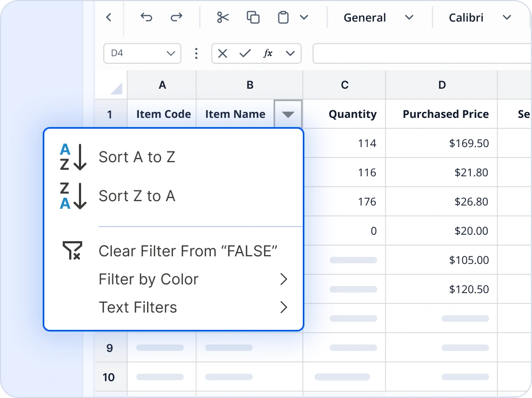Click the Redo icon
Image resolution: width=532 pixels, height=398 pixels.
point(176,17)
